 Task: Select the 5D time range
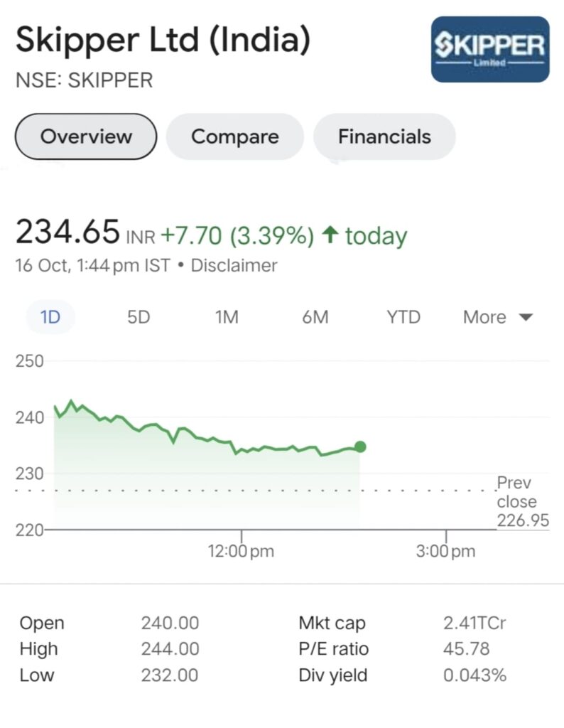point(139,317)
